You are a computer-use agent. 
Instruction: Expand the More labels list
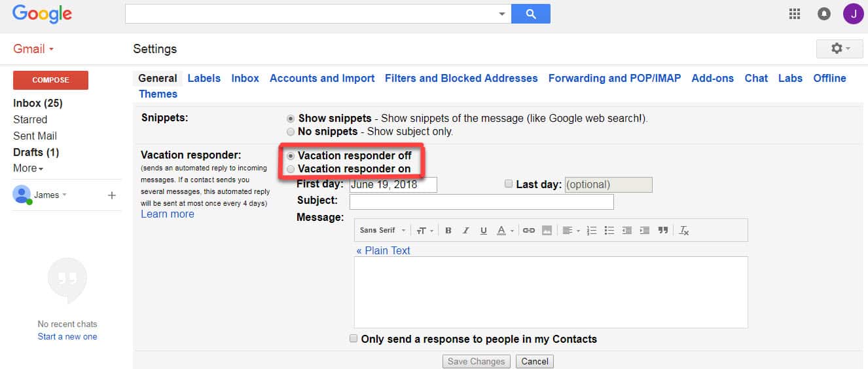pos(28,168)
